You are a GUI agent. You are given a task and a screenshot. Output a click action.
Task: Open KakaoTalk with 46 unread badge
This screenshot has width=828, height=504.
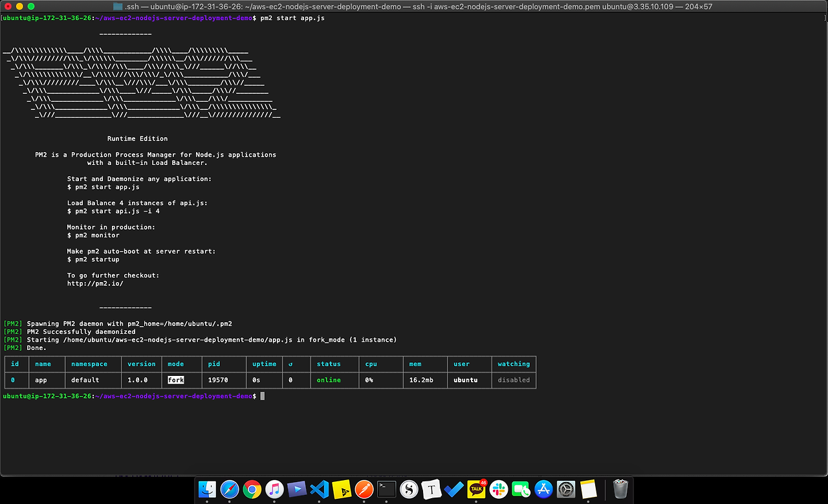(477, 489)
